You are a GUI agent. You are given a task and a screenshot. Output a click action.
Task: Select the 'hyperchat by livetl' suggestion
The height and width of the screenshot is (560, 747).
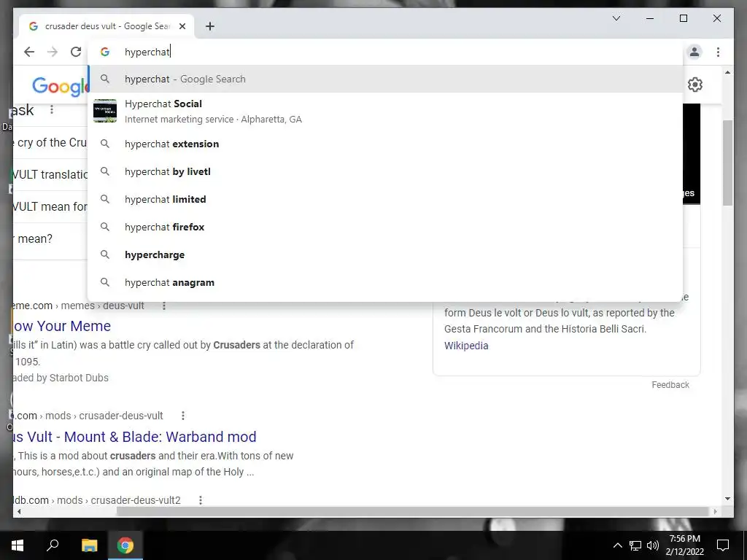click(x=385, y=171)
